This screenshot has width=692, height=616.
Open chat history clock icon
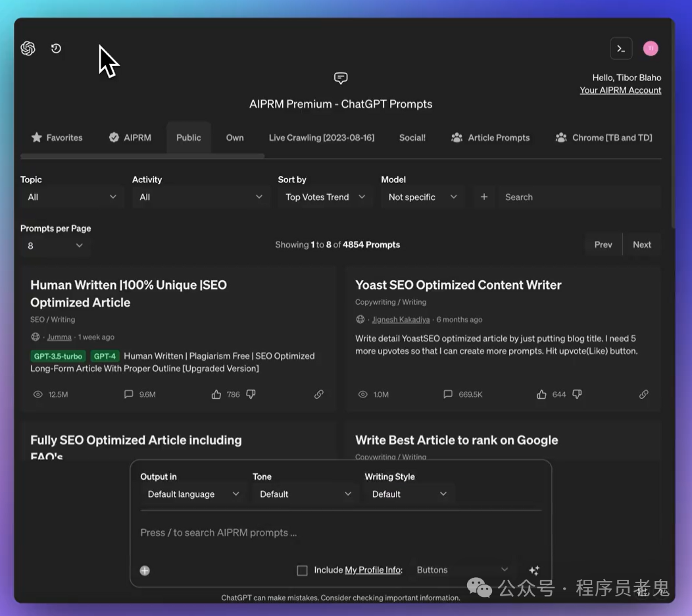point(56,48)
